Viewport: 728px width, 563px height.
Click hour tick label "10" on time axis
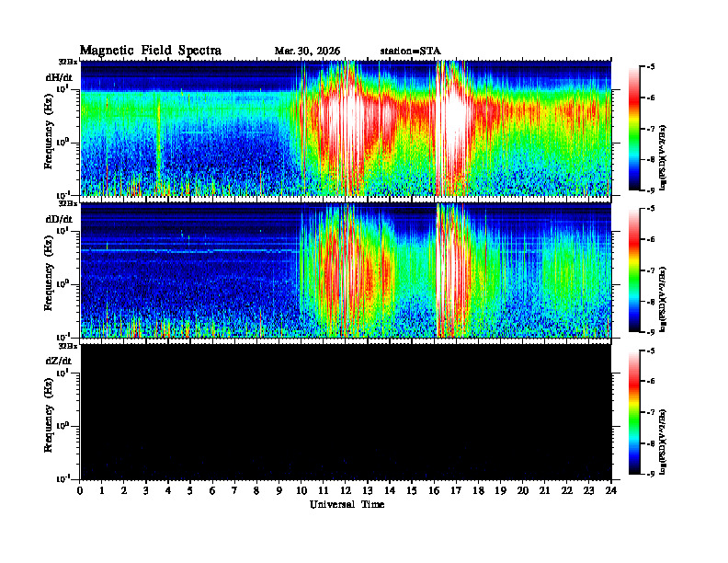point(301,491)
